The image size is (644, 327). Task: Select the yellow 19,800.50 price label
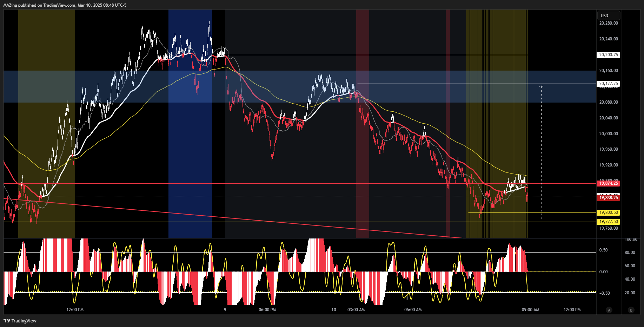608,212
